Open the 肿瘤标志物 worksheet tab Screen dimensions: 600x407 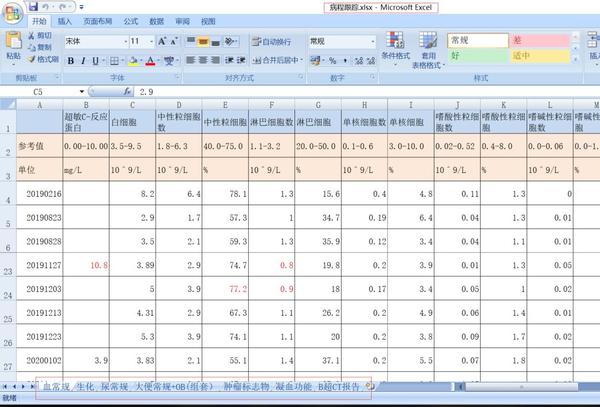246,387
